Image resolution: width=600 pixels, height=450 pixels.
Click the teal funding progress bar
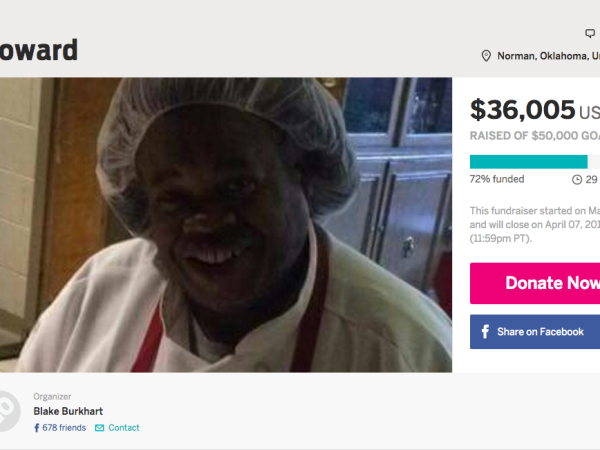pos(528,162)
